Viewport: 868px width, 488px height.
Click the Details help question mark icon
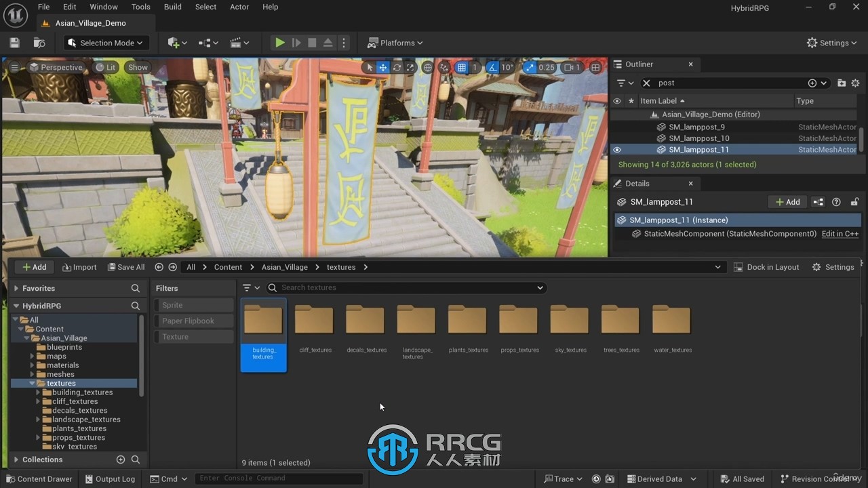(x=836, y=202)
